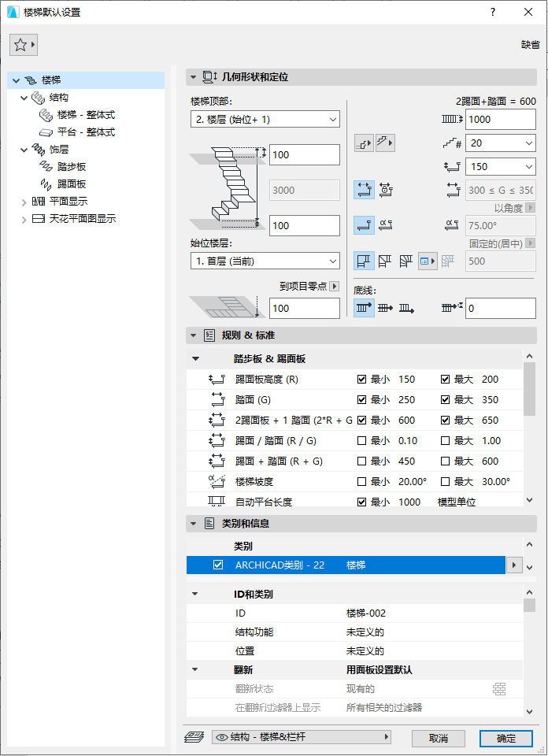This screenshot has height=756, width=548.
Task: Select the slanted riser angle icon
Action: 386,225
